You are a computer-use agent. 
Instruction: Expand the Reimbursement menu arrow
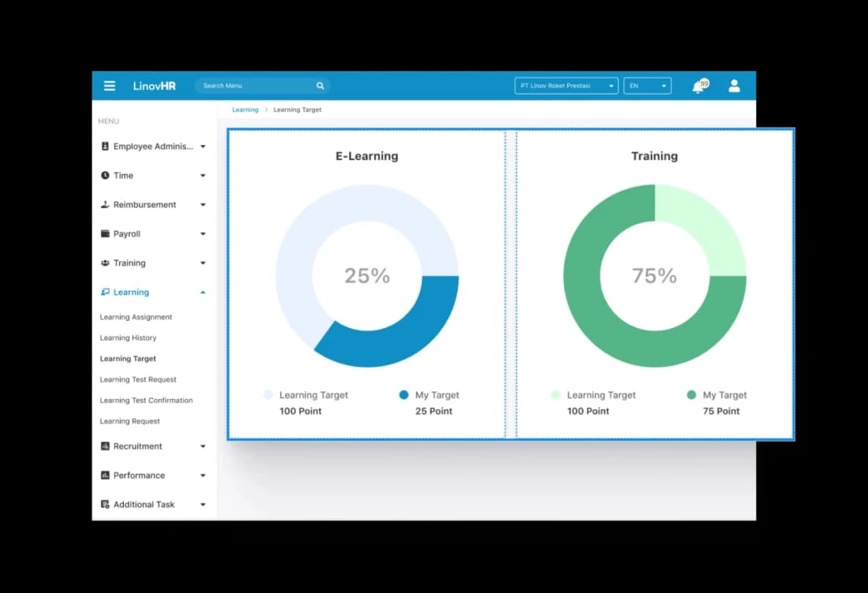(203, 205)
